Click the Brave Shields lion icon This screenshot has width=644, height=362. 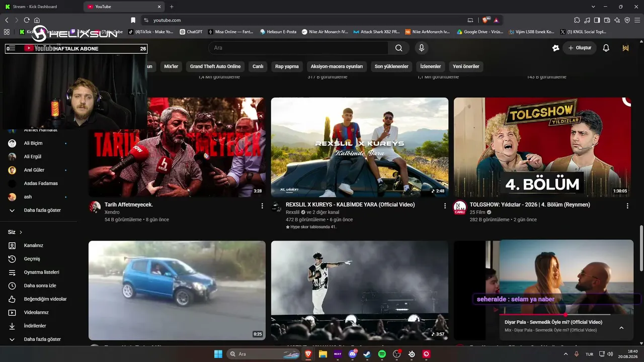(486, 20)
